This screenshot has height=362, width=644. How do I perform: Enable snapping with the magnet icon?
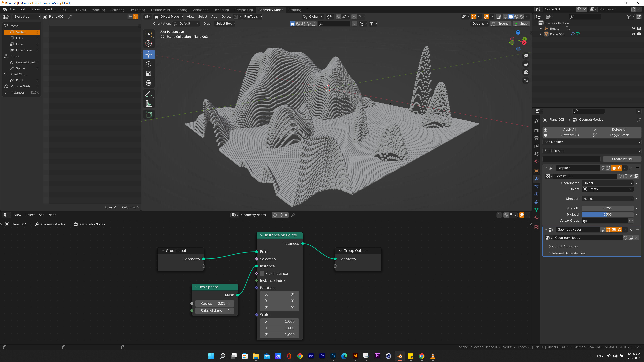click(x=338, y=16)
